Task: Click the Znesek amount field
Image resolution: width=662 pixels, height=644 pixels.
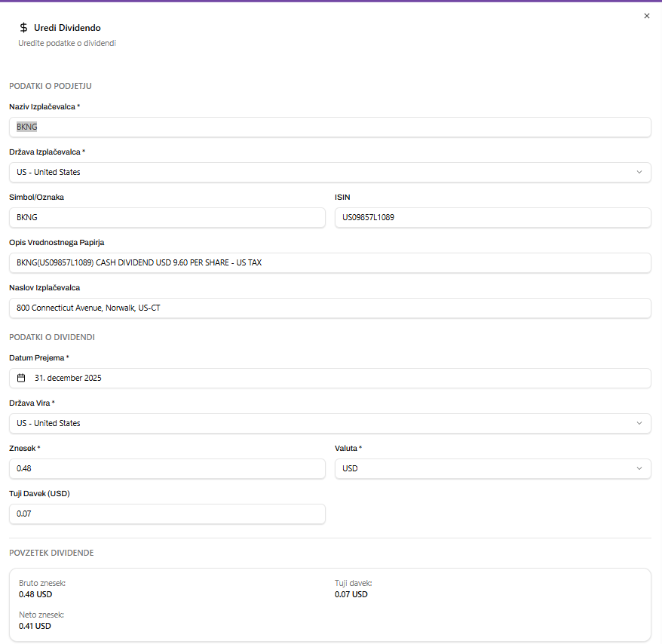Action: tap(167, 468)
